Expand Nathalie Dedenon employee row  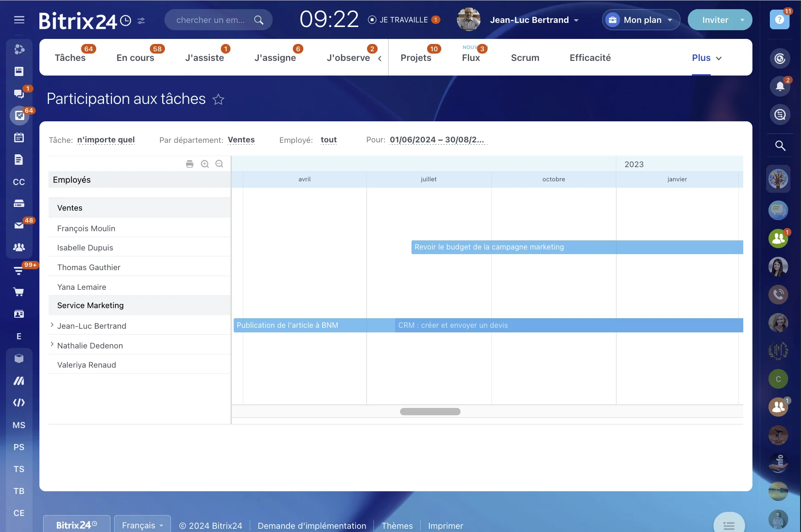click(52, 345)
